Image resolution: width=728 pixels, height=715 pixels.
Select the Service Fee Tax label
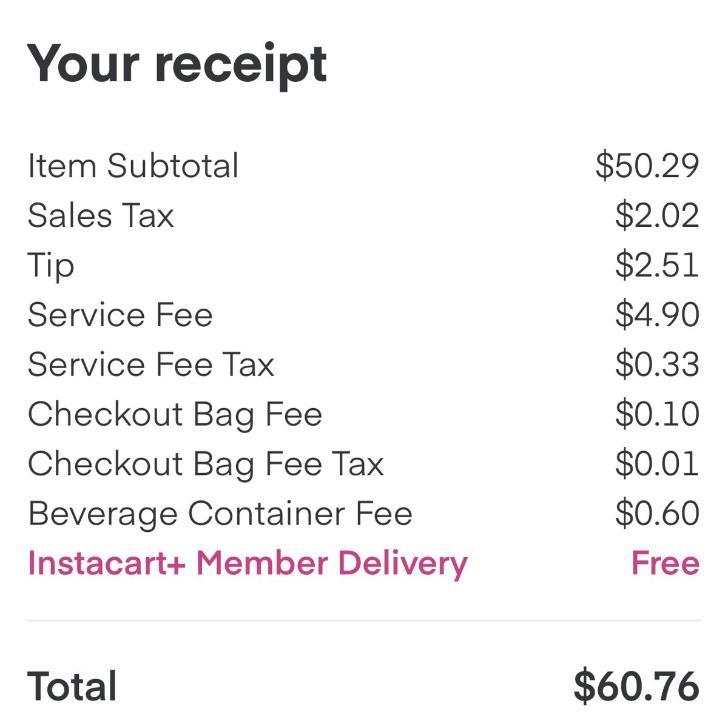pos(151,364)
